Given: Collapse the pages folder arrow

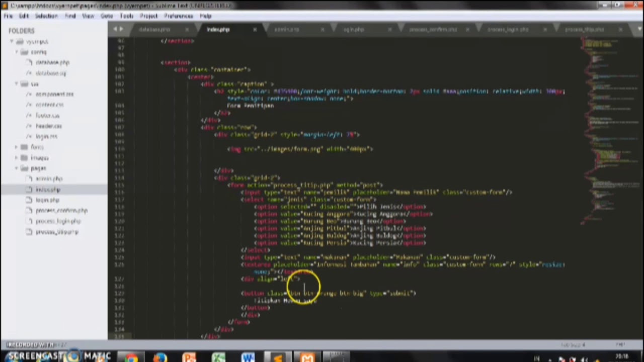Looking at the screenshot, I should pyautogui.click(x=16, y=168).
